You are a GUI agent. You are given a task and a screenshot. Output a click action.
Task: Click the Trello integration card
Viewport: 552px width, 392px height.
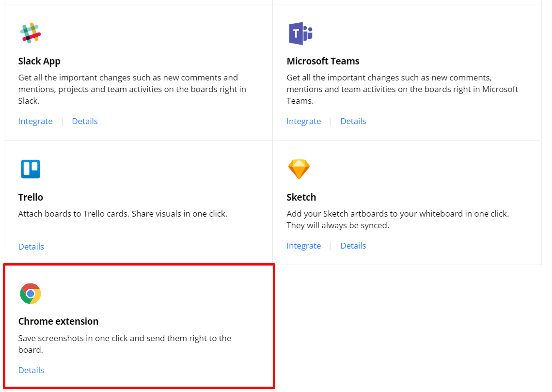pyautogui.click(x=138, y=201)
